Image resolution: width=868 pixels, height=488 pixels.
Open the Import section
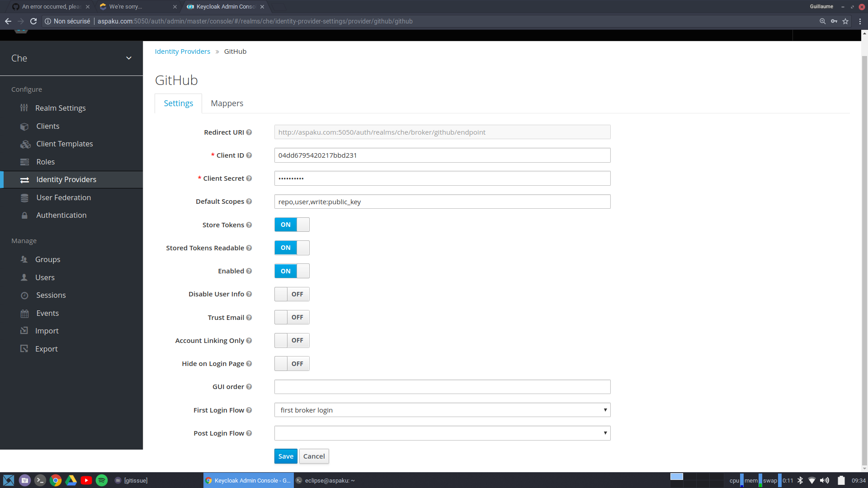click(47, 330)
